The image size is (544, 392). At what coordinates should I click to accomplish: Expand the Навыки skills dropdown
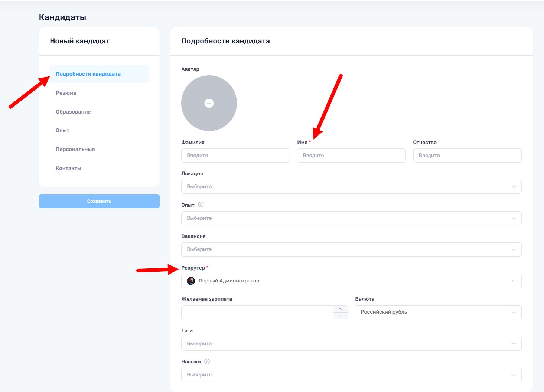[x=351, y=375]
